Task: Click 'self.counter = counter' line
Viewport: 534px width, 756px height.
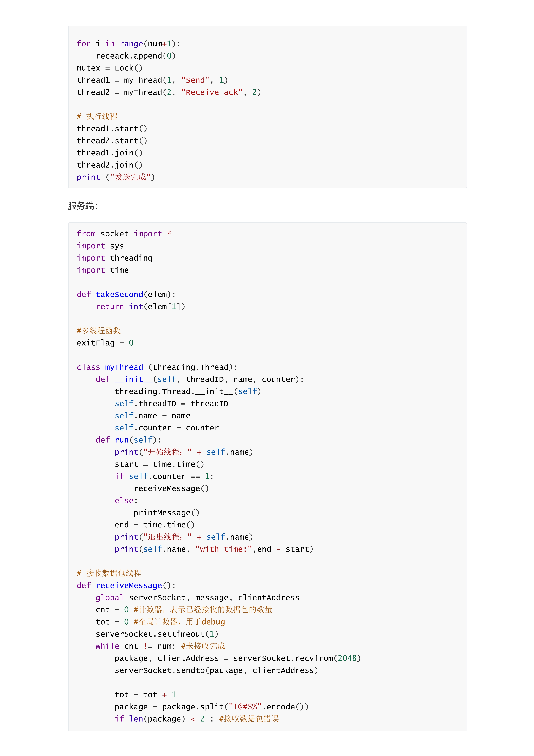Action: tap(167, 428)
